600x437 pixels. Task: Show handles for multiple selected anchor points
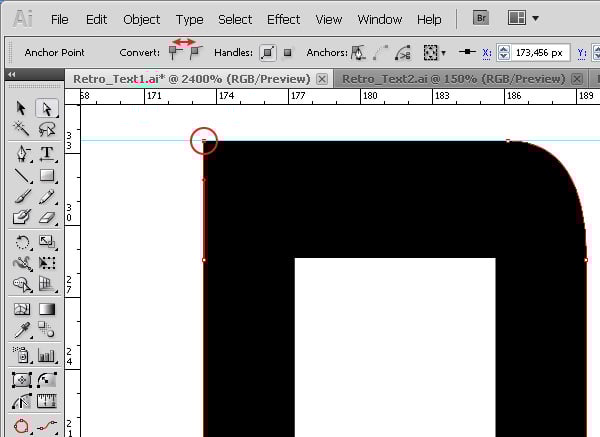pyautogui.click(x=268, y=52)
